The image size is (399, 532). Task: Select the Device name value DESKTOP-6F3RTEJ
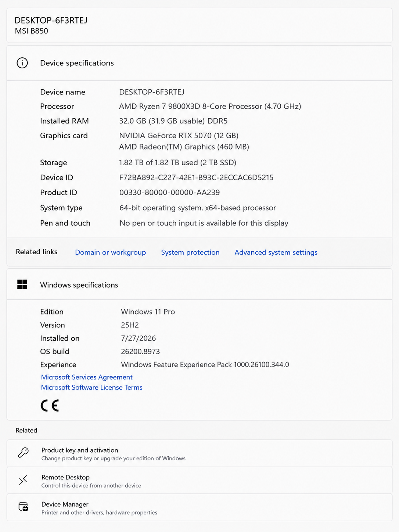(x=152, y=92)
